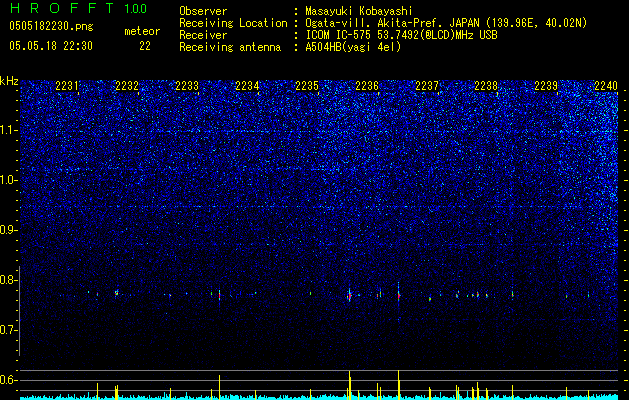Click the 2233 time marker
Screen dimensions: 629x400
[x=187, y=86]
